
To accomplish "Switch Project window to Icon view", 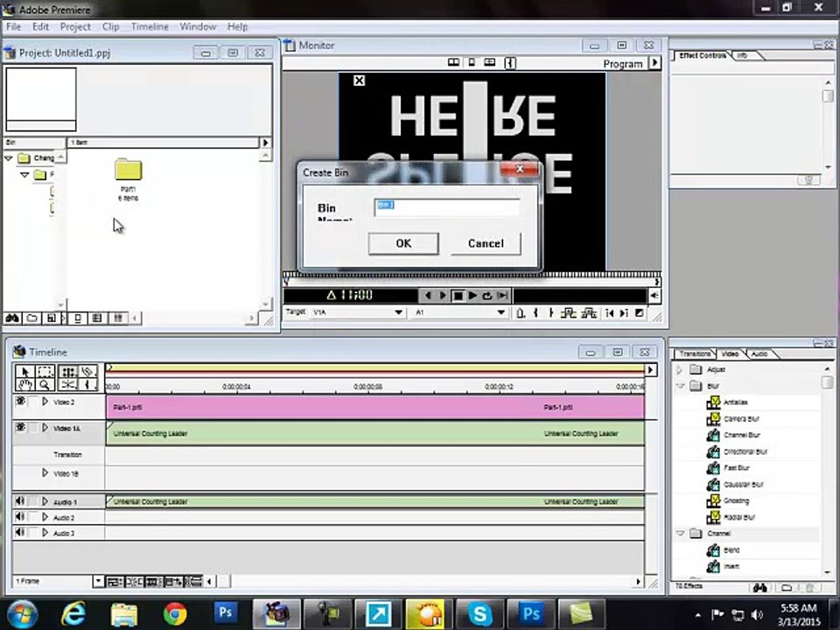I will (x=78, y=318).
